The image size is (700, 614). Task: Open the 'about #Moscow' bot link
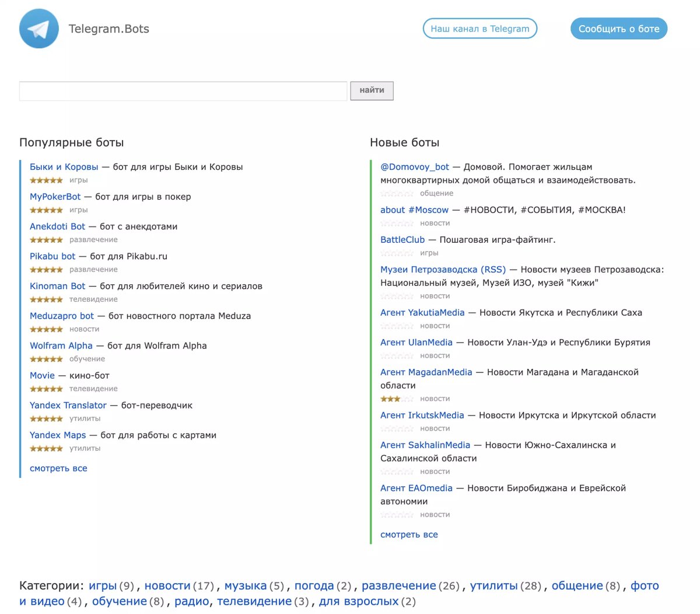[x=415, y=210]
